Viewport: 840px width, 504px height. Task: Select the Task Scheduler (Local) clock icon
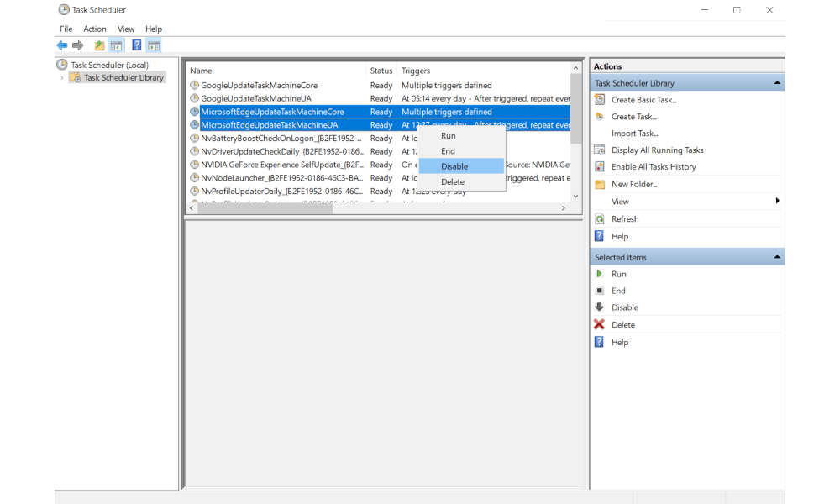click(62, 65)
